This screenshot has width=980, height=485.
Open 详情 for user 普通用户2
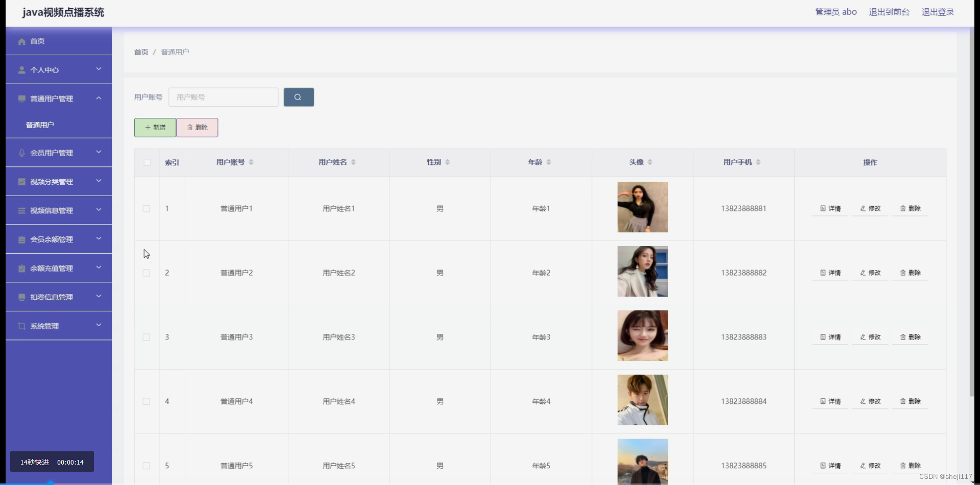pos(830,273)
